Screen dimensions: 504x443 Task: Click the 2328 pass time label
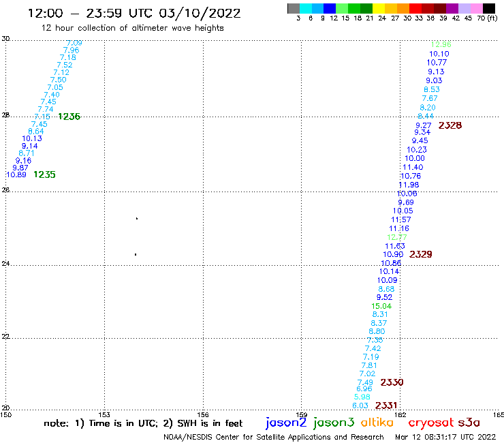click(450, 125)
